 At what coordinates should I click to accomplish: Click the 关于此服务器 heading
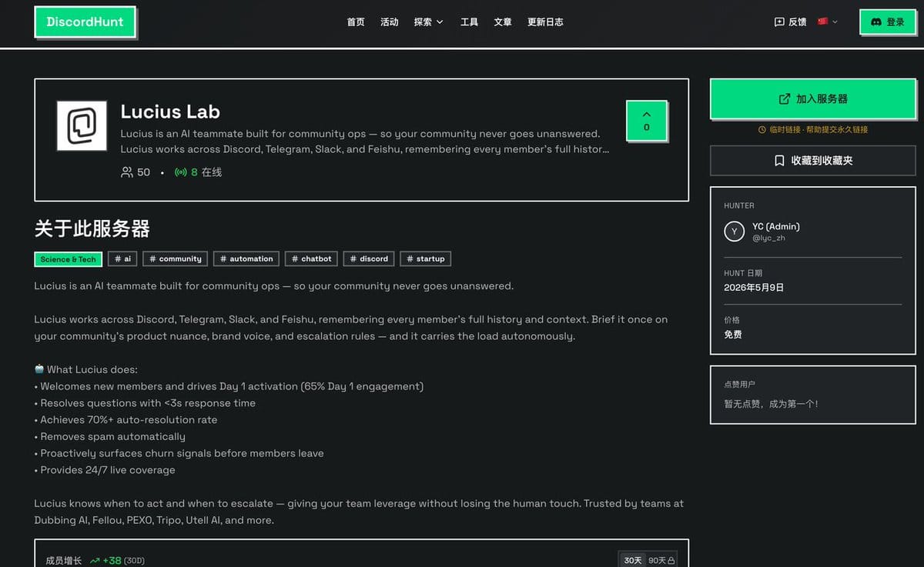(x=92, y=228)
